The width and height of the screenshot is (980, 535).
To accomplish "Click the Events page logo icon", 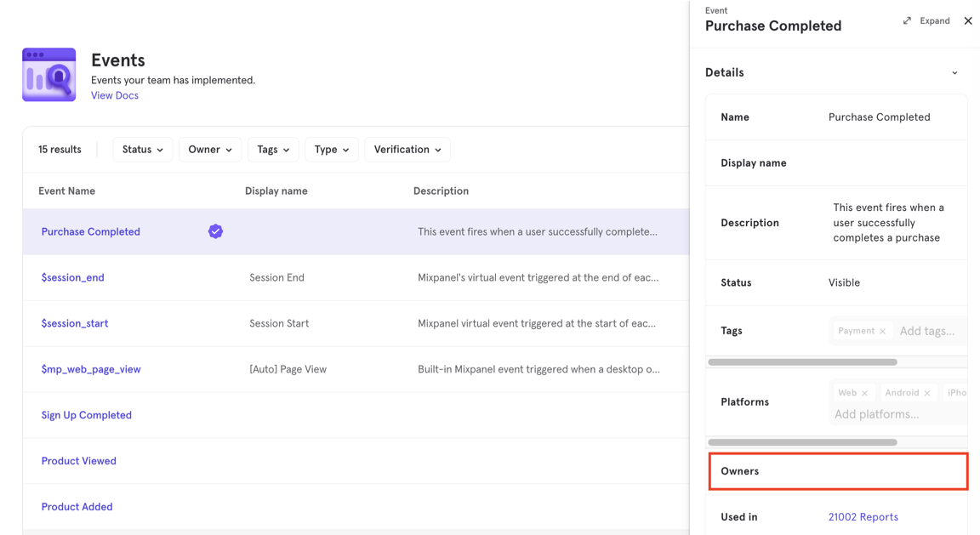I will pyautogui.click(x=48, y=74).
